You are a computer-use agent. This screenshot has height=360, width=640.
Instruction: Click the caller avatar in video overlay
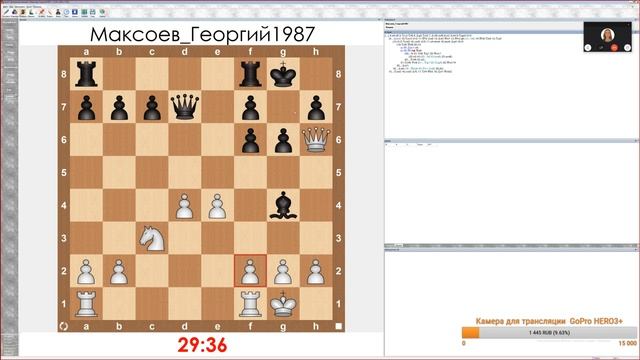(x=608, y=35)
